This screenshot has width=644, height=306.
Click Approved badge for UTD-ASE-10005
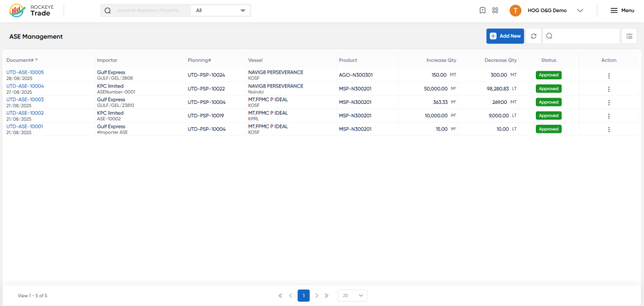tap(548, 76)
